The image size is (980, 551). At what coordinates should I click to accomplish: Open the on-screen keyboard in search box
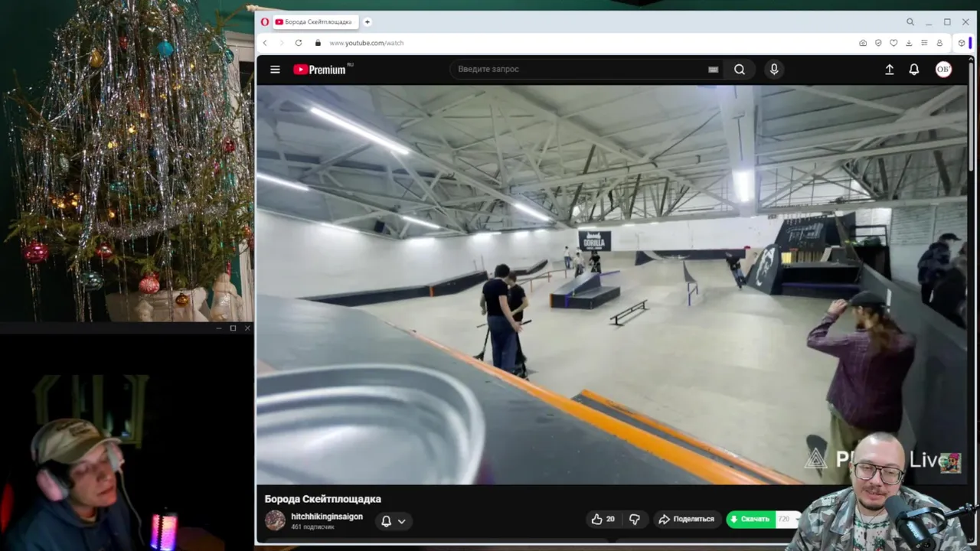[x=713, y=69]
